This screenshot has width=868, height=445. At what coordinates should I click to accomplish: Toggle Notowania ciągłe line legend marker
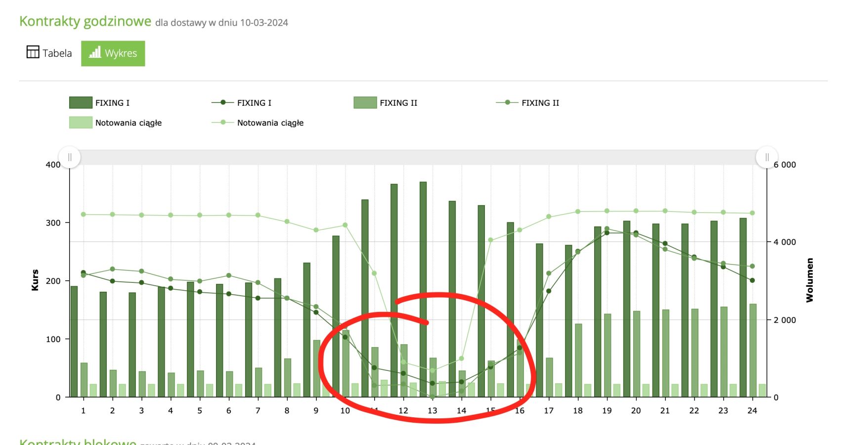[x=223, y=122]
